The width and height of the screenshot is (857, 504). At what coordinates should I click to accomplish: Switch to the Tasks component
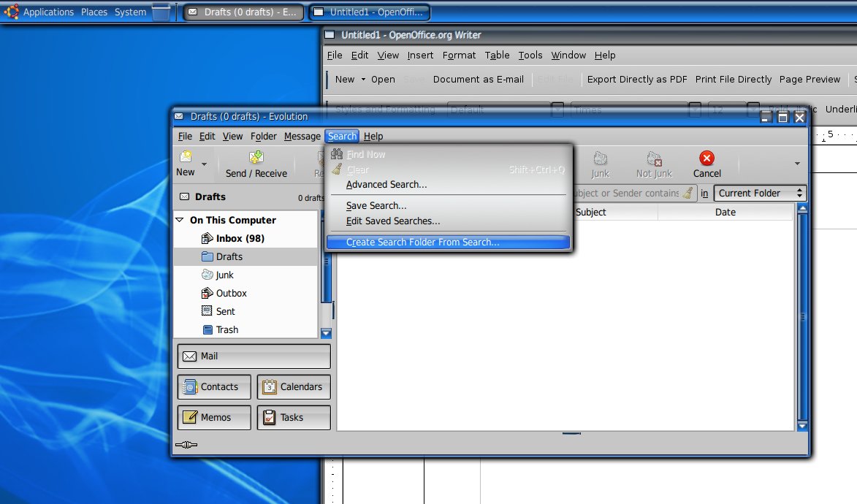[x=294, y=418]
